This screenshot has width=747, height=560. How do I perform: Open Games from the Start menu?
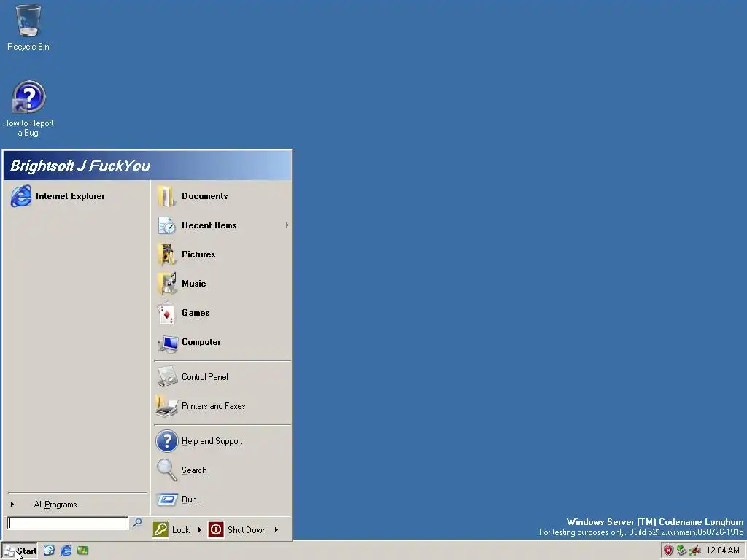[222, 313]
